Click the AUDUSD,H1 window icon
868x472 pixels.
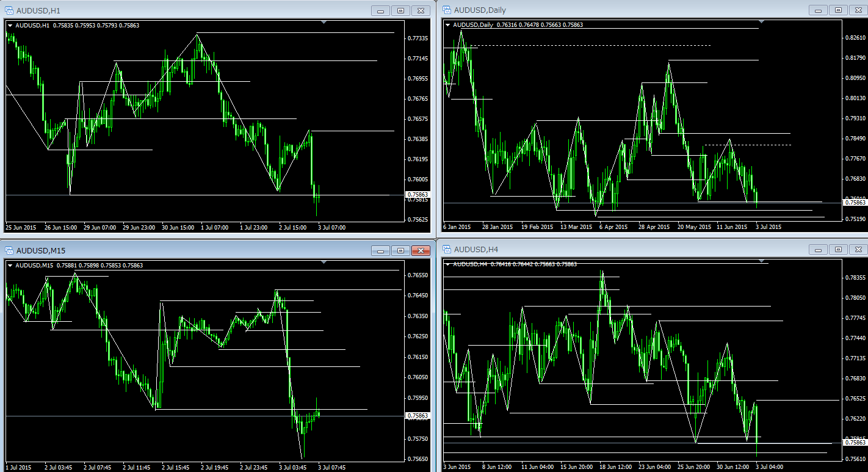click(9, 11)
